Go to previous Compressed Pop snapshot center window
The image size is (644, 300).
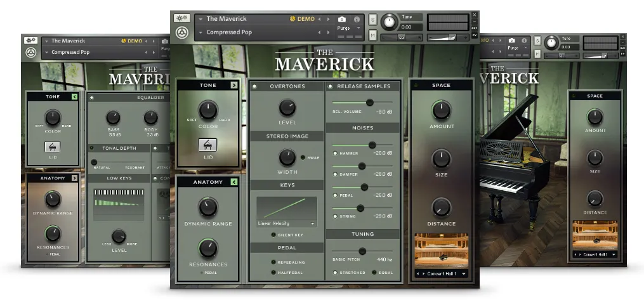pyautogui.click(x=319, y=32)
